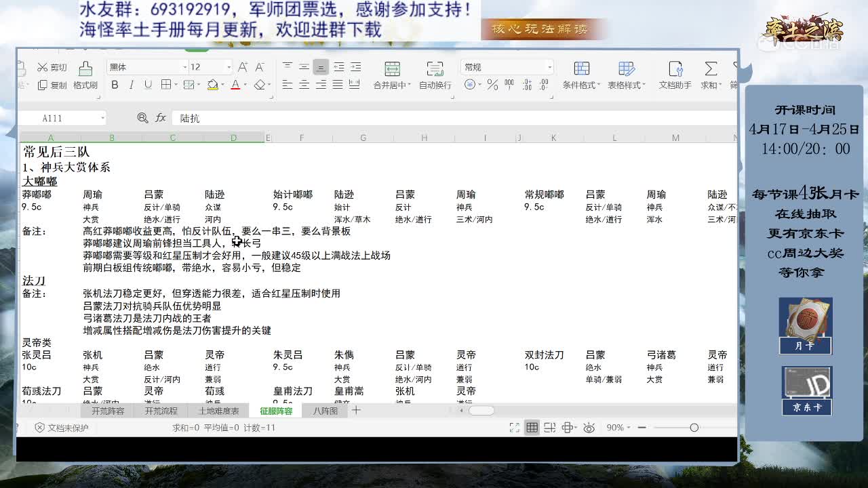868x488 pixels.
Task: Increase font size with the A+ icon
Action: [x=243, y=67]
